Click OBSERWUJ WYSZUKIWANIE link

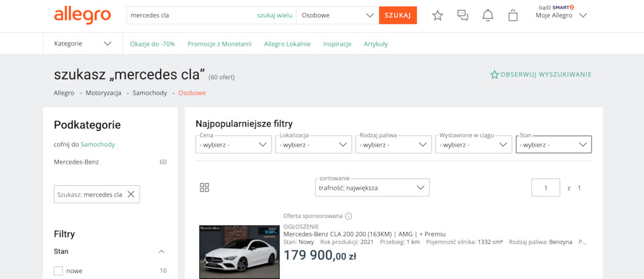click(x=546, y=75)
